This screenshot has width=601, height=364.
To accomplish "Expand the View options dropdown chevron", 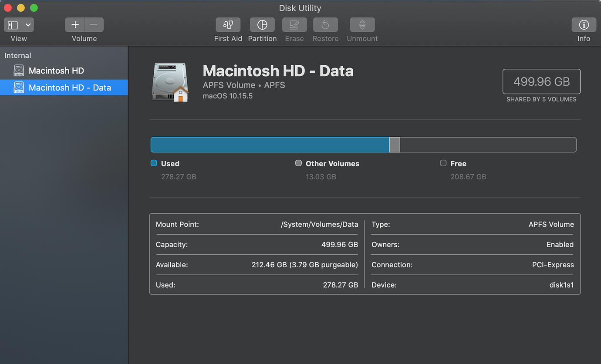I will 28,25.
